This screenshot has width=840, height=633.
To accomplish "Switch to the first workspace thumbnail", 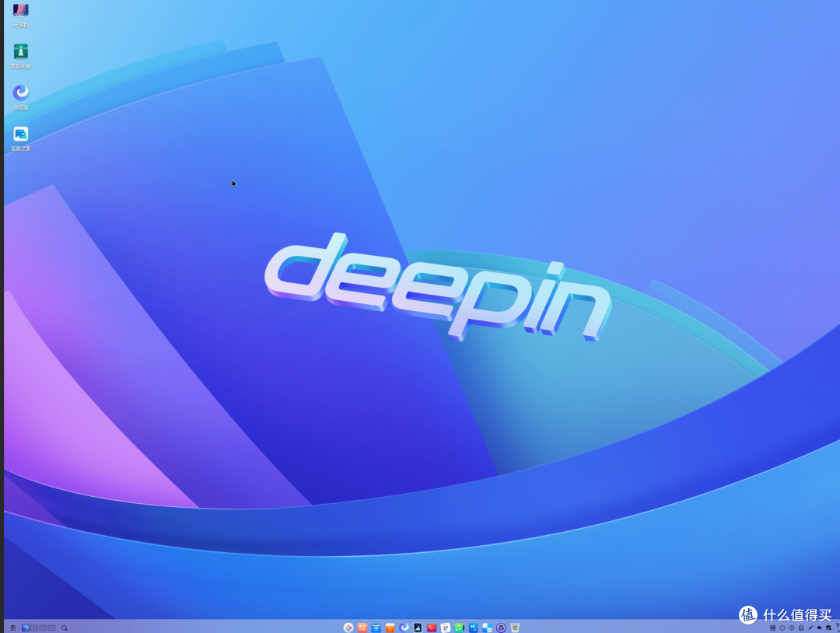I will coord(25,628).
